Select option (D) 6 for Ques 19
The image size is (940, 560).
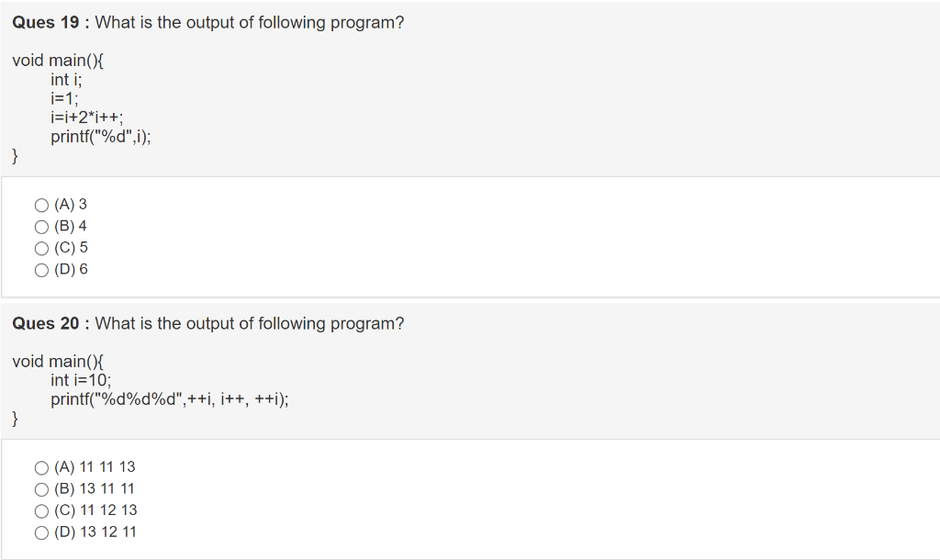tap(41, 269)
